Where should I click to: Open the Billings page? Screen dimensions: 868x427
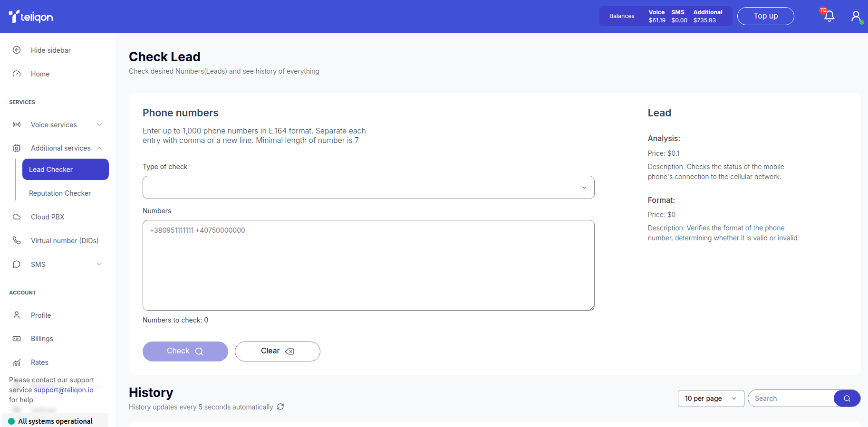coord(42,339)
